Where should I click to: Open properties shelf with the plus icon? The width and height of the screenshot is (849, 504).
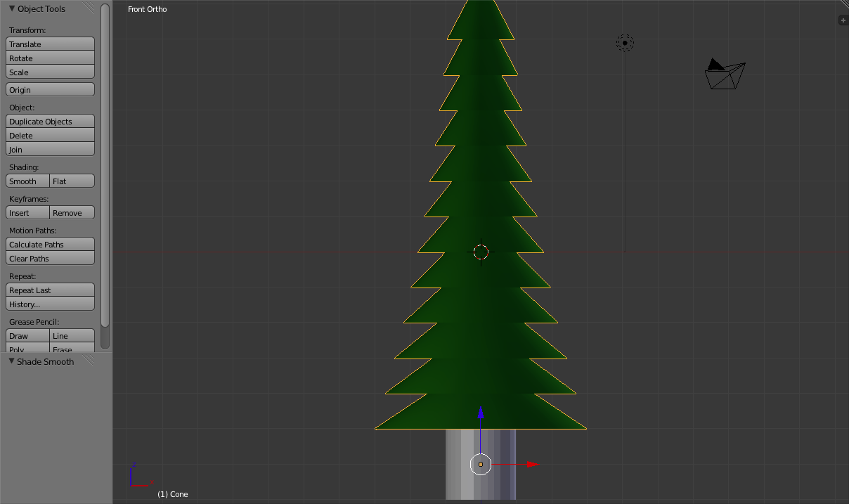click(843, 20)
